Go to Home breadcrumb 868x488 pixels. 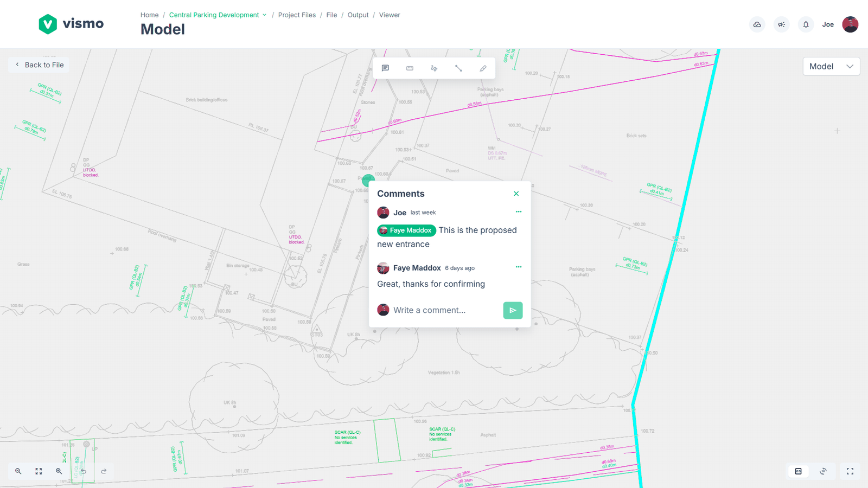click(150, 15)
